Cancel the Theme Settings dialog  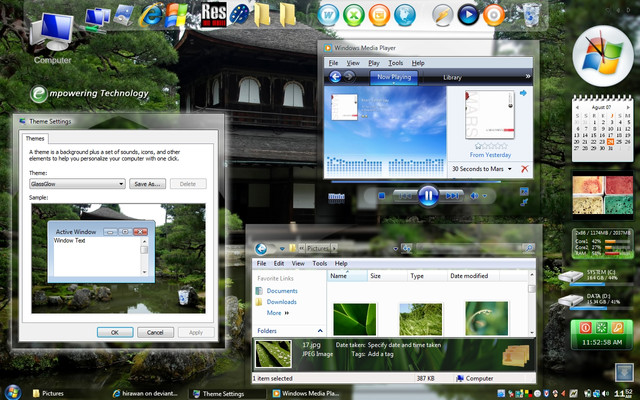pyautogui.click(x=155, y=332)
